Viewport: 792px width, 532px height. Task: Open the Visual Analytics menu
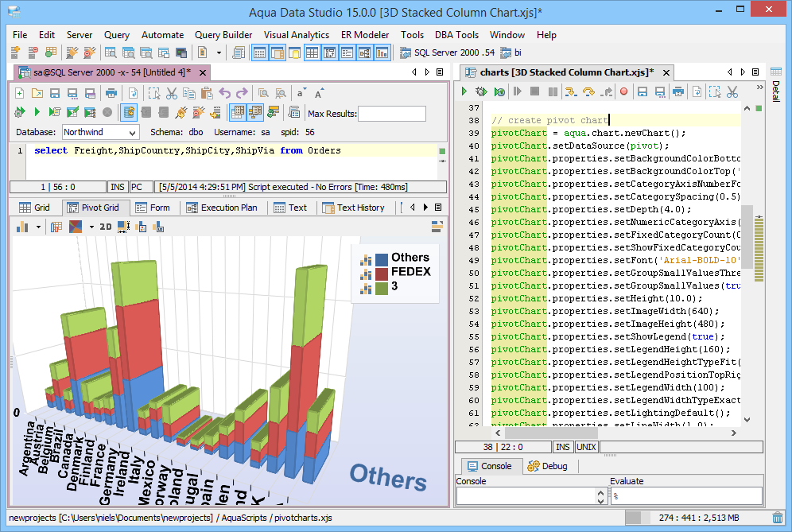click(x=297, y=35)
